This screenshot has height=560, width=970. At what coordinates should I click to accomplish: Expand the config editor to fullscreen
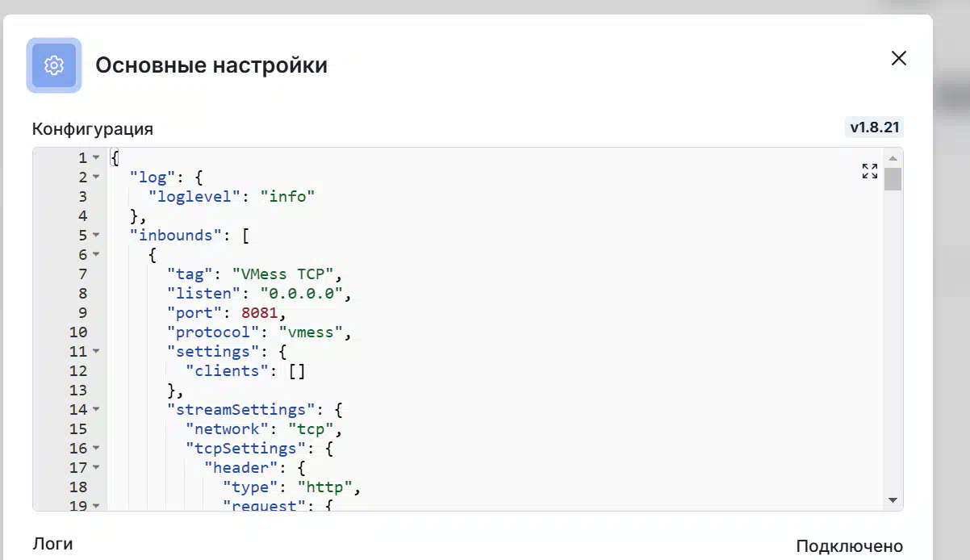point(870,171)
